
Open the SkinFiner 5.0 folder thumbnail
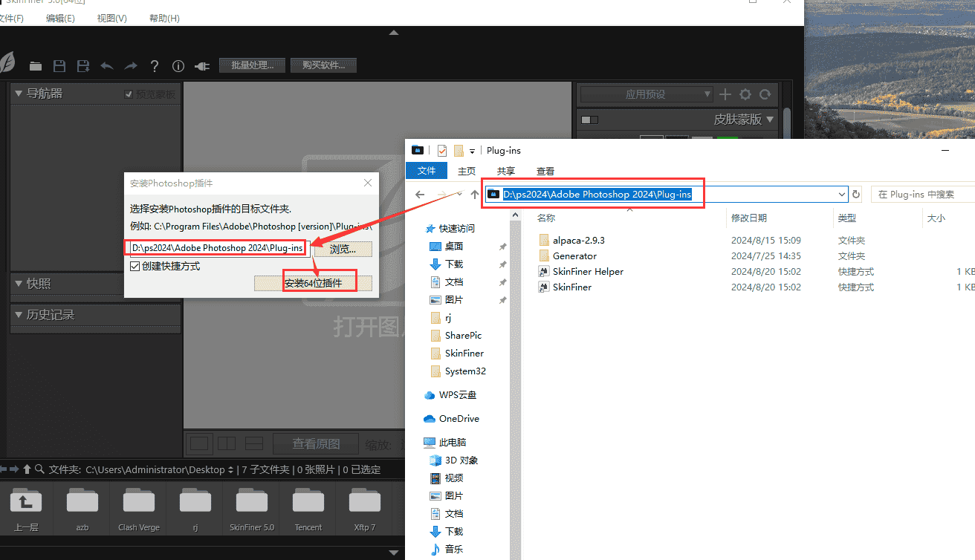(x=252, y=507)
